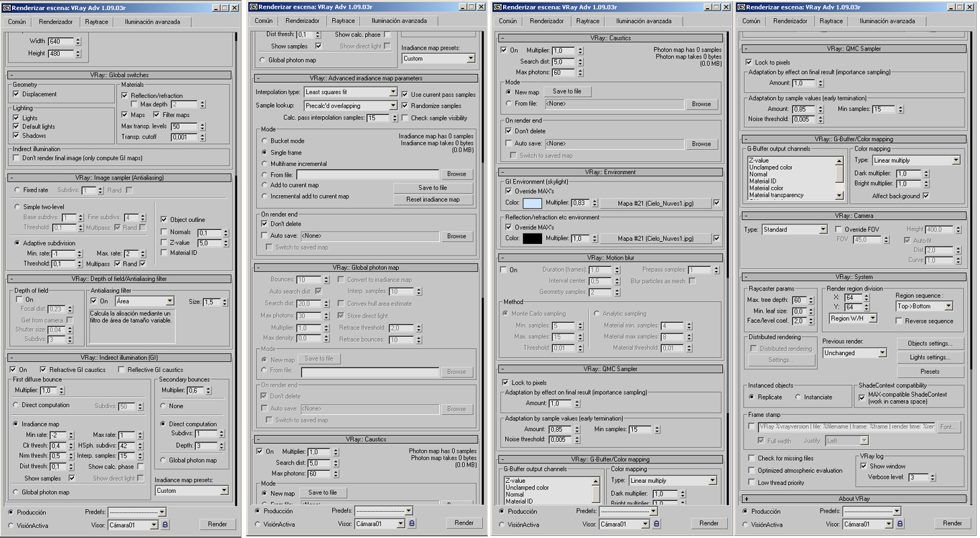Click Render in the leftmost window

217,524
